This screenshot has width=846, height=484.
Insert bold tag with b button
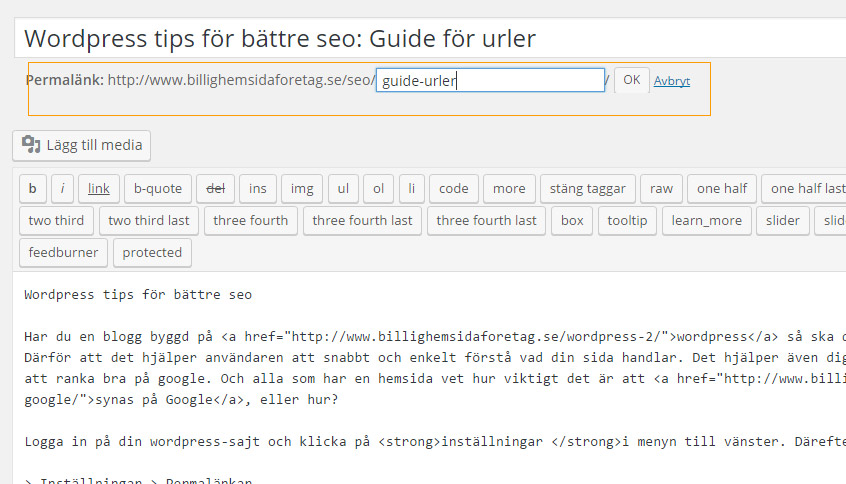32,188
